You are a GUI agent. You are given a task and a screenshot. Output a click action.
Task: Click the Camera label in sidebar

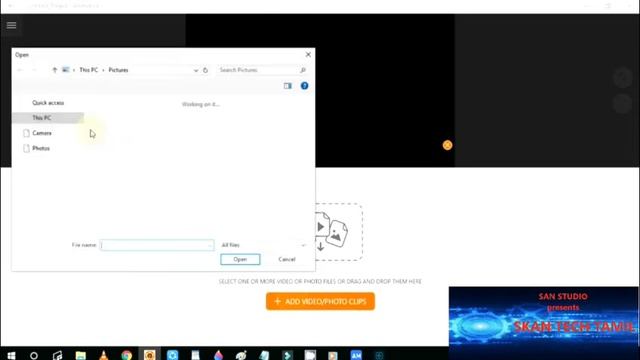pos(42,133)
